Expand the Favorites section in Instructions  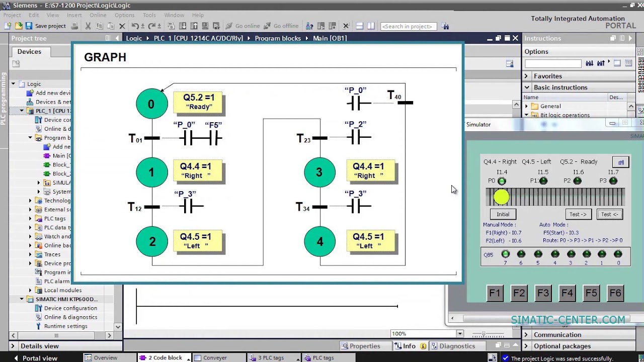(x=526, y=76)
